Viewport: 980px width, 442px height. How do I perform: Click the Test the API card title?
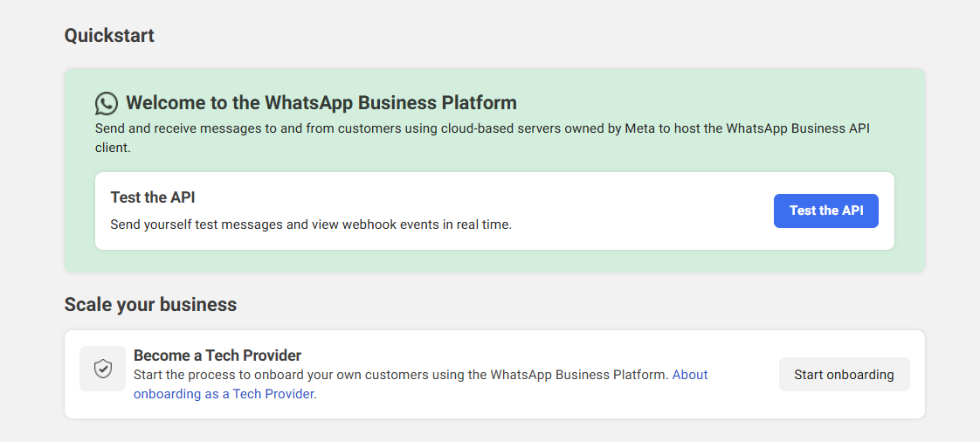click(x=152, y=197)
